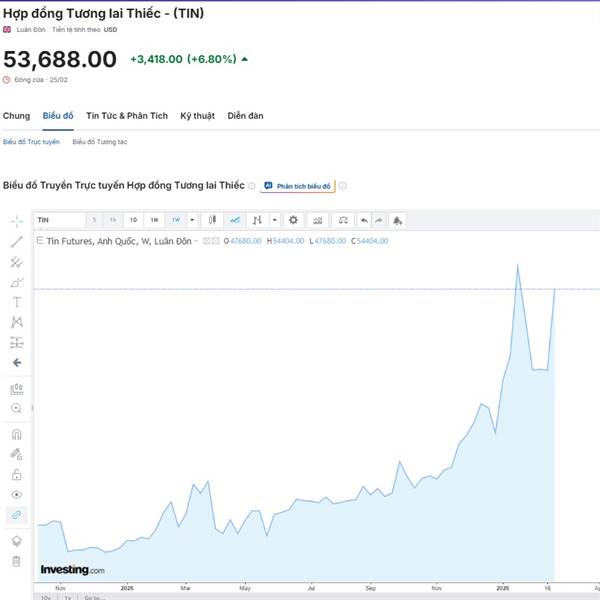Open the zoom-in magnifier tool
This screenshot has width=600, height=600.
tap(16, 408)
